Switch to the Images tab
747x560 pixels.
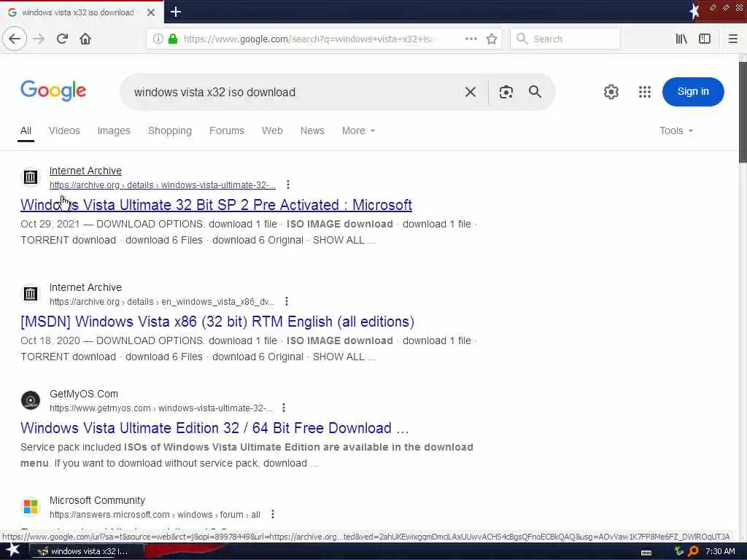point(114,131)
